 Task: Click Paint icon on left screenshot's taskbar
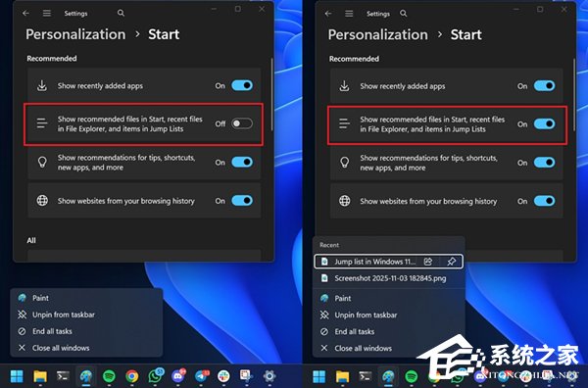point(86,376)
